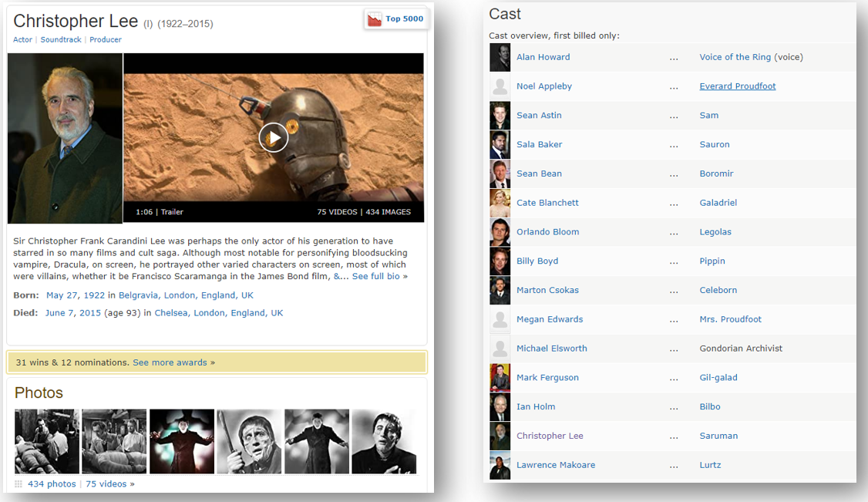Open the Everard Proudfoot character link
868x502 pixels.
point(737,86)
